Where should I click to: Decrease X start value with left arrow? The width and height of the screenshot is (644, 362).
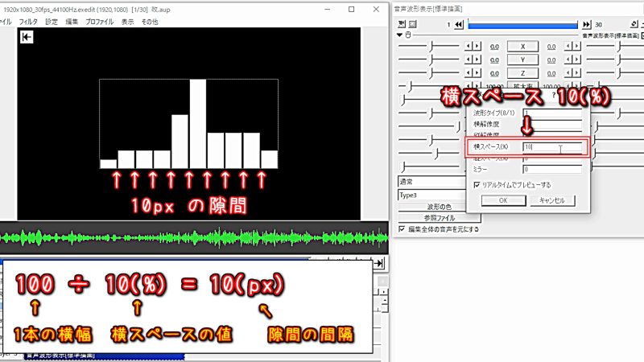coord(468,47)
